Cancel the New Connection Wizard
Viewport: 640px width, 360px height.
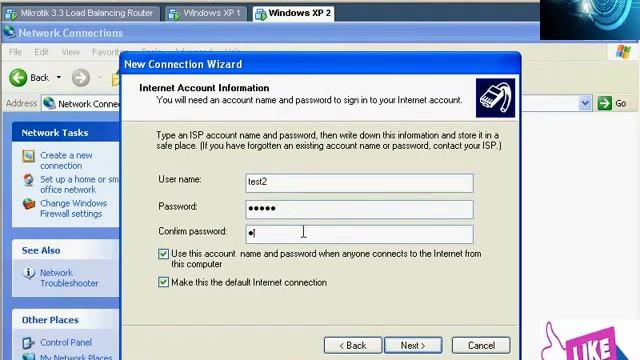point(481,345)
